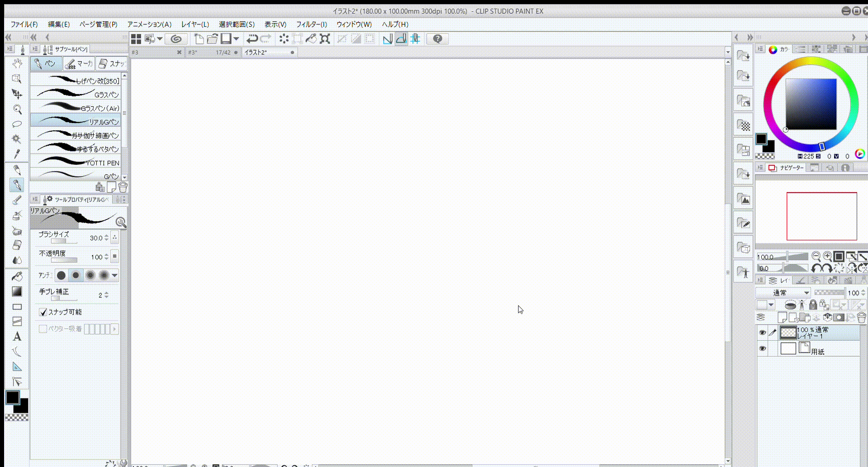Screen dimensions: 868x467
Task: Delete layer using trash icon
Action: pos(861,318)
